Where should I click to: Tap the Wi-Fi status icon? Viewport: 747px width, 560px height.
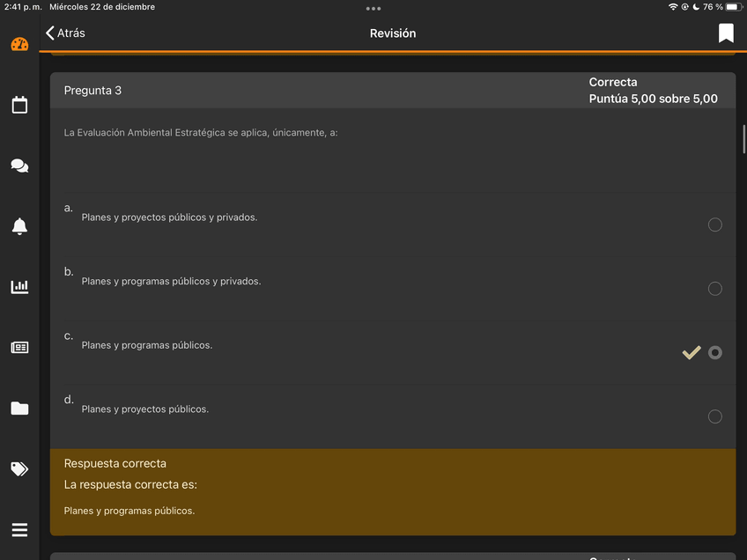pyautogui.click(x=673, y=7)
